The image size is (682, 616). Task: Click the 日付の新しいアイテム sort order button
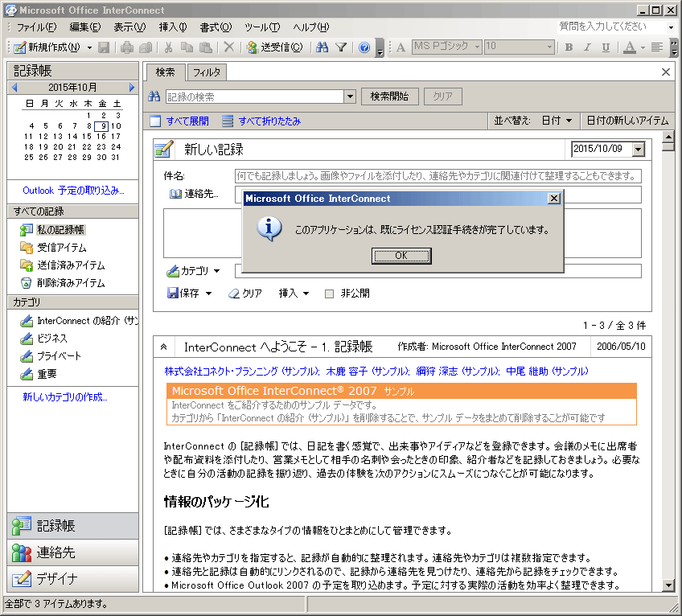(627, 121)
